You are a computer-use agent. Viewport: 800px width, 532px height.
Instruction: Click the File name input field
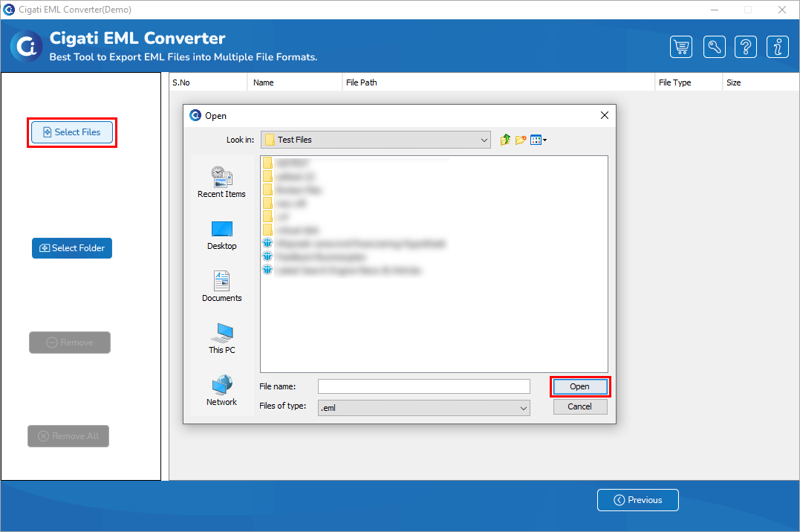424,386
